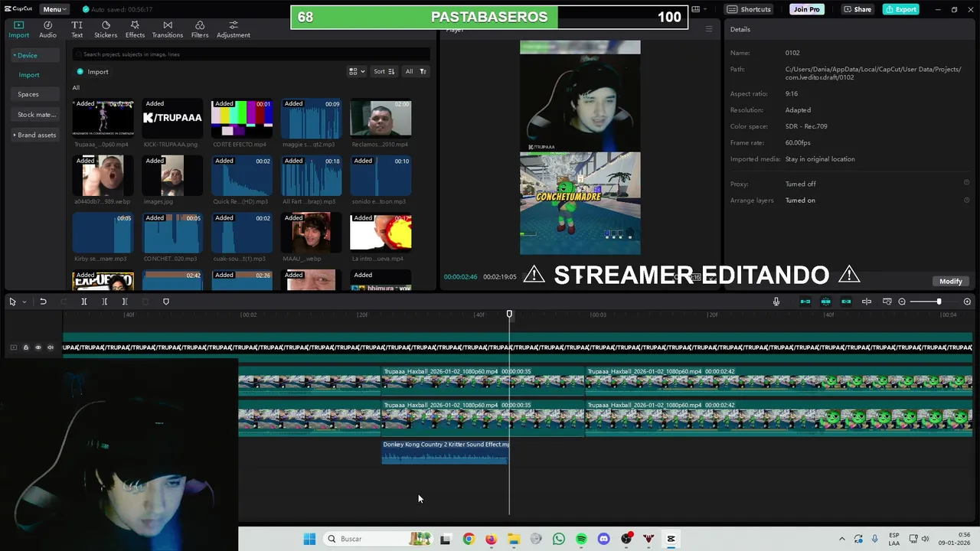This screenshot has width=980, height=551.
Task: Open the Transitions tab
Action: click(168, 30)
